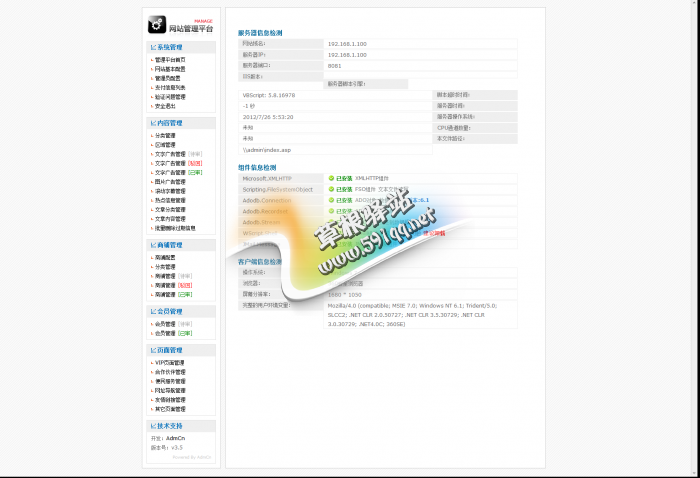The height and width of the screenshot is (478, 700).
Task: Click version number v3.5
Action: (177, 448)
